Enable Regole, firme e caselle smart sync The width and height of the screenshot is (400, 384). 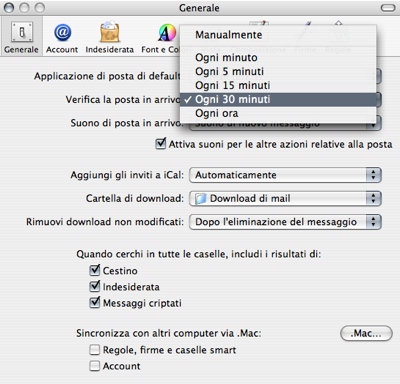(94, 350)
